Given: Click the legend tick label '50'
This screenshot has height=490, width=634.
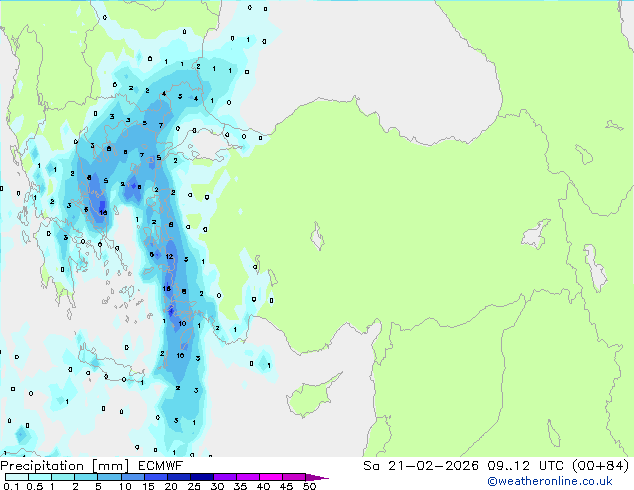Looking at the screenshot, I should pyautogui.click(x=309, y=486).
